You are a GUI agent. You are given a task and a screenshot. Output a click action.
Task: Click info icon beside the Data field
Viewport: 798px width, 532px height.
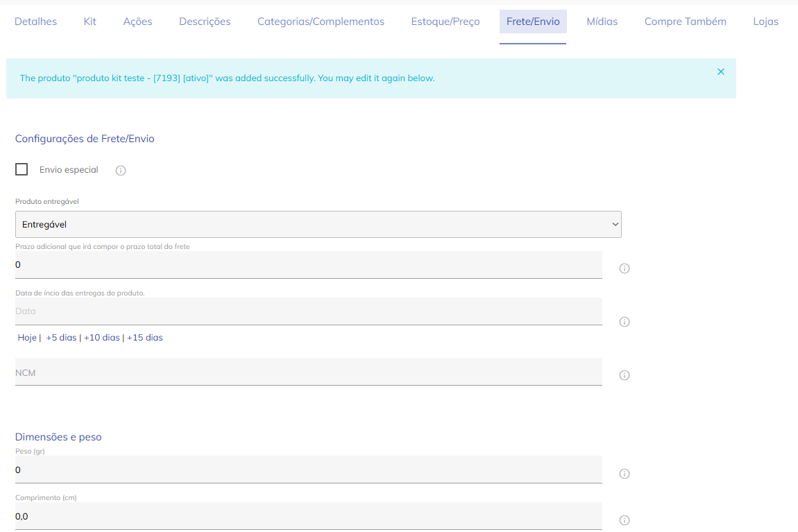point(624,322)
